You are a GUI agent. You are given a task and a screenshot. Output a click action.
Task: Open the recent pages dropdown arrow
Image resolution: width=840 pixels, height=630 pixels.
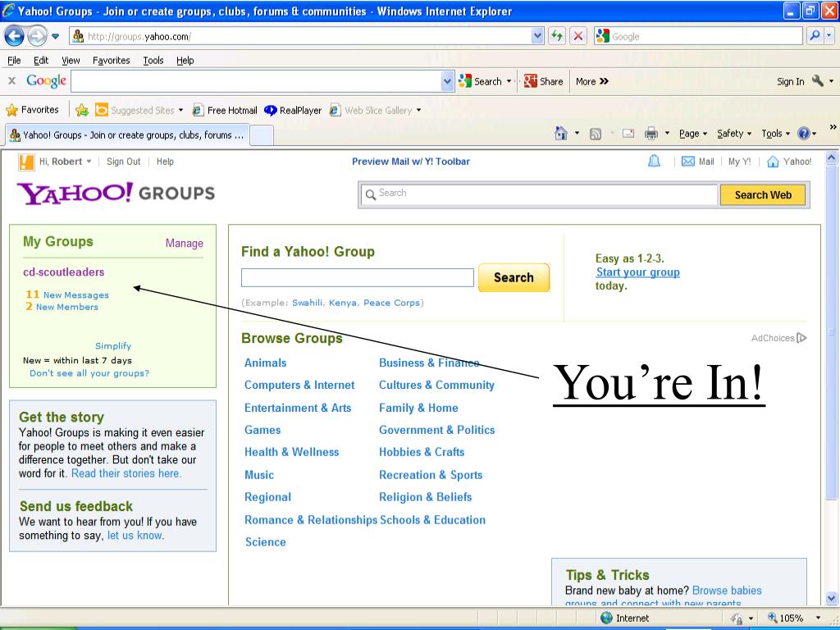(x=55, y=36)
